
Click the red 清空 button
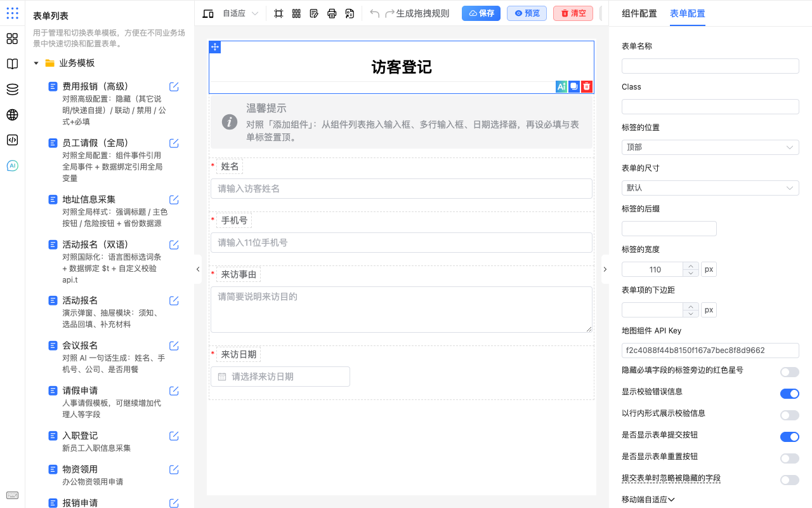(x=573, y=13)
